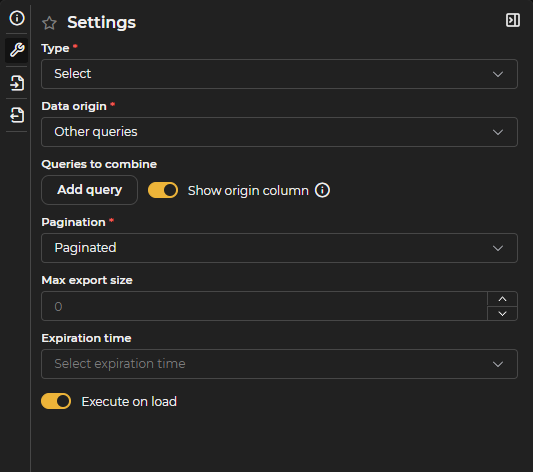Focus the Max export size field
The width and height of the screenshot is (533, 472).
(x=264, y=306)
